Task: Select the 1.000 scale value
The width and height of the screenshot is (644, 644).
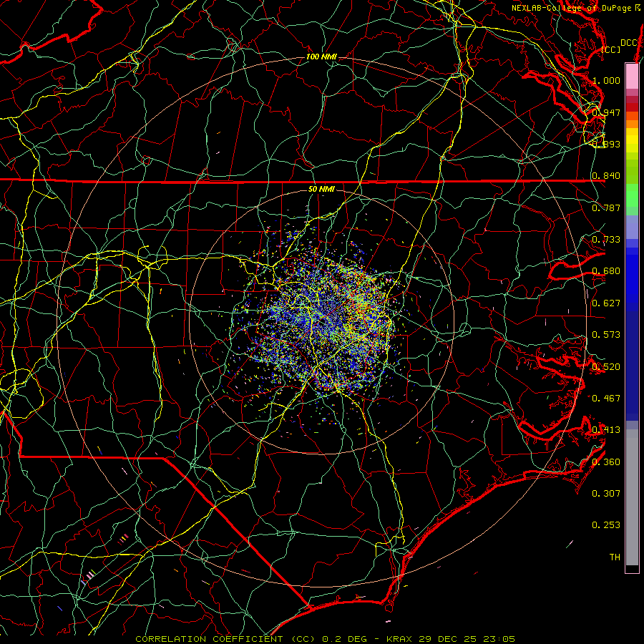Action: click(606, 80)
